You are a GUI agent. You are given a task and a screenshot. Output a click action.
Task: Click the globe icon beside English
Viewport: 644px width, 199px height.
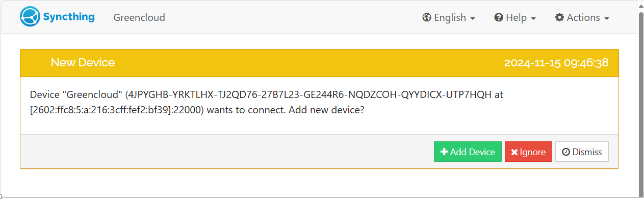(427, 17)
